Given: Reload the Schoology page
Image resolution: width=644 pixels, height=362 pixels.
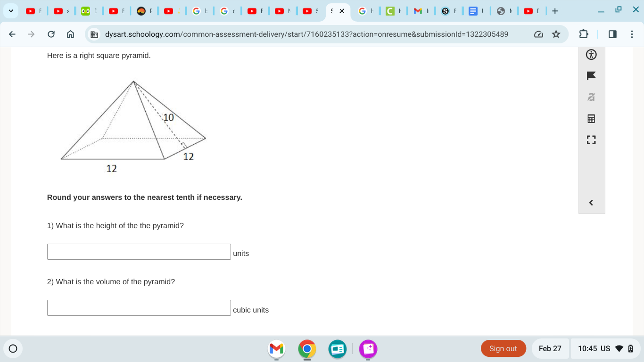Looking at the screenshot, I should [x=51, y=34].
